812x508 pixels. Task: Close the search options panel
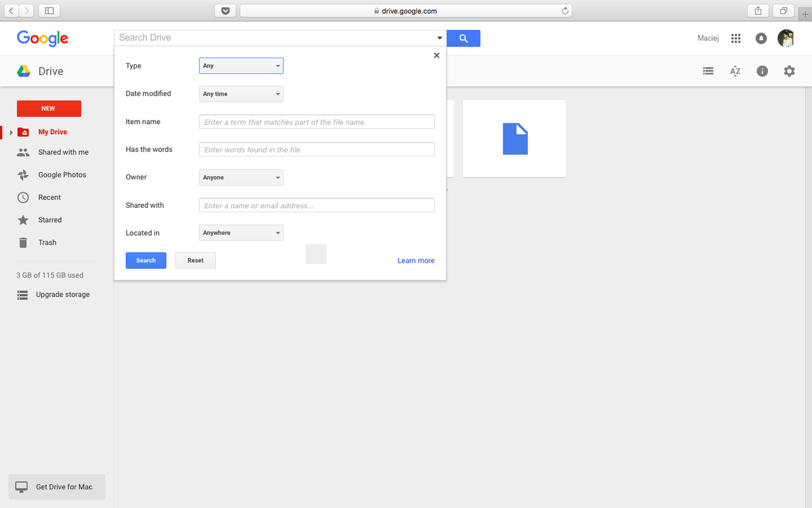(x=436, y=56)
